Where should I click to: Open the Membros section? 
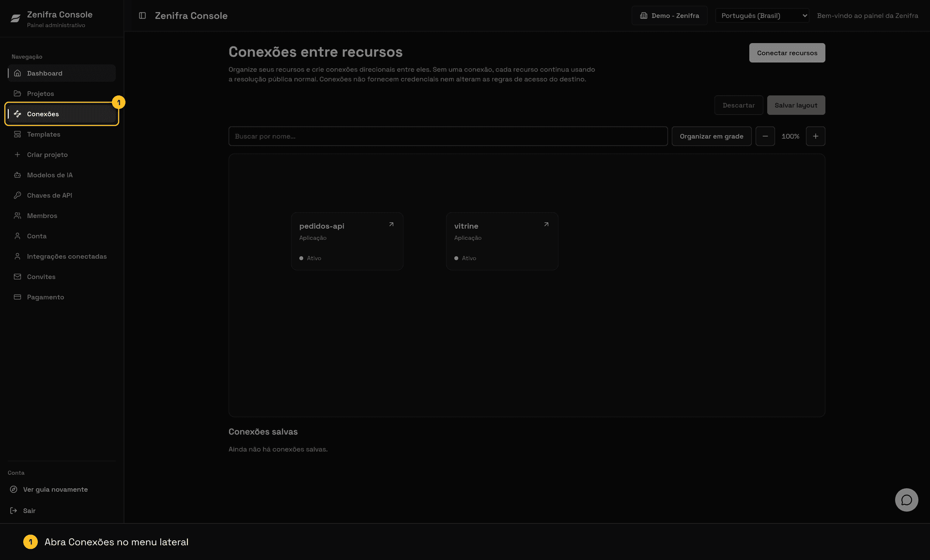(62, 216)
